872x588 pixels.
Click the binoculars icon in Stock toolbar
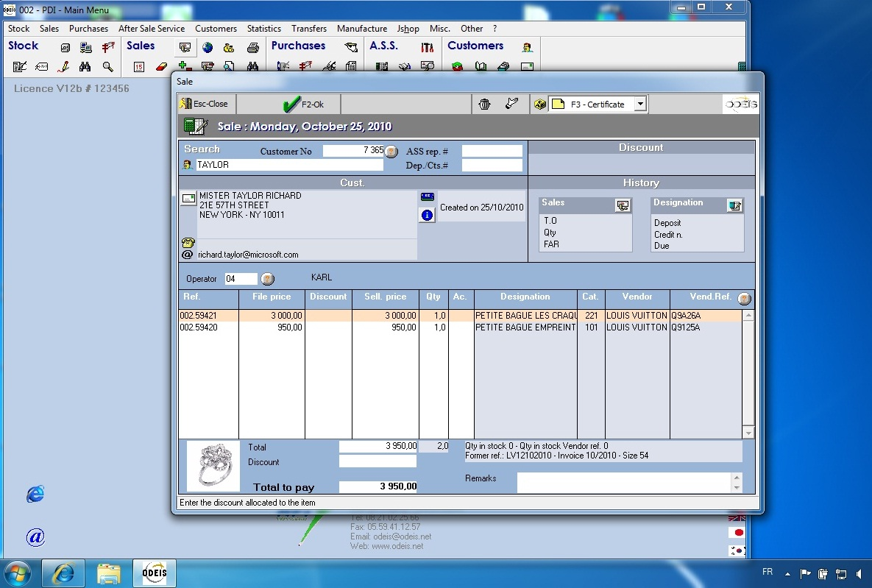[85, 67]
